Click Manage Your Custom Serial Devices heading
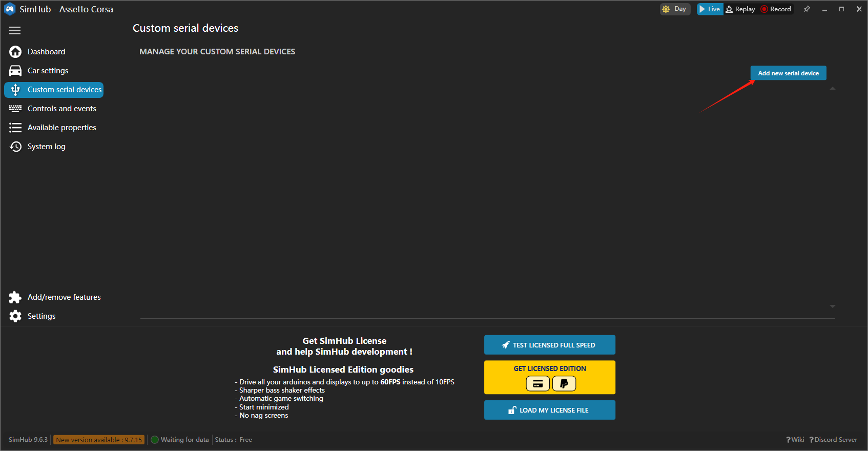The height and width of the screenshot is (451, 868). click(x=217, y=52)
